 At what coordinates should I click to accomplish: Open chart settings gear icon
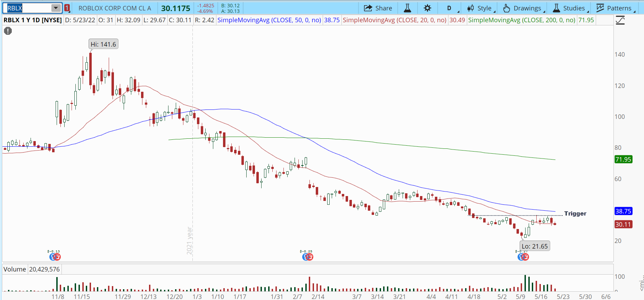[428, 8]
